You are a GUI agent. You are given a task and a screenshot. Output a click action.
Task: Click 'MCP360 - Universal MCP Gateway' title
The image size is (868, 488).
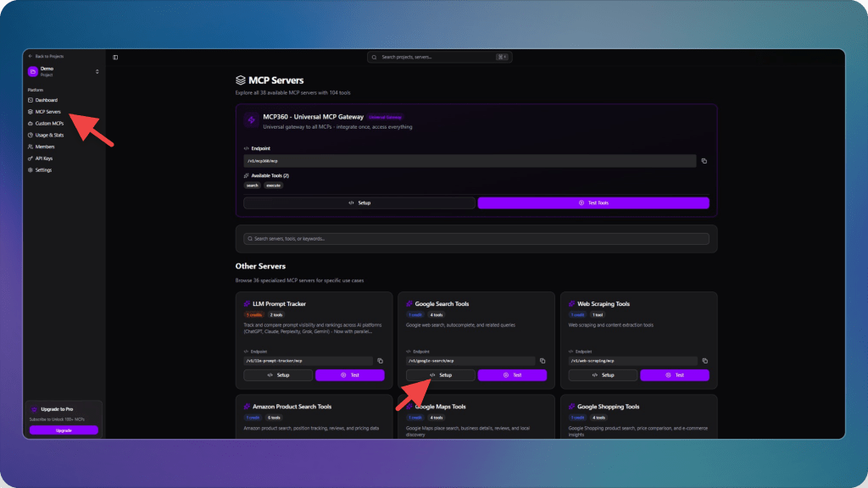[314, 117]
